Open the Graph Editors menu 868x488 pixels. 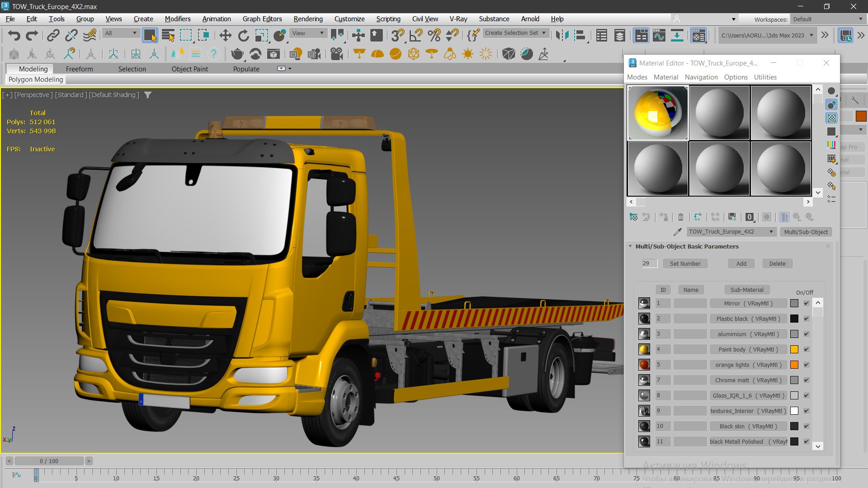click(x=262, y=19)
